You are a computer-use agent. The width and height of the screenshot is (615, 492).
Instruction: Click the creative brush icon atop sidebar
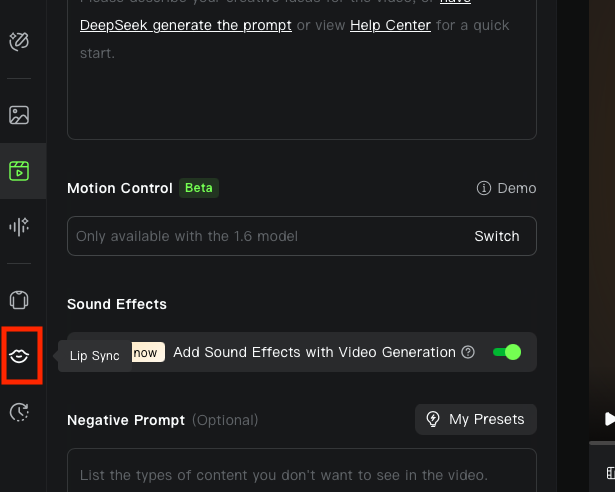pyautogui.click(x=19, y=41)
